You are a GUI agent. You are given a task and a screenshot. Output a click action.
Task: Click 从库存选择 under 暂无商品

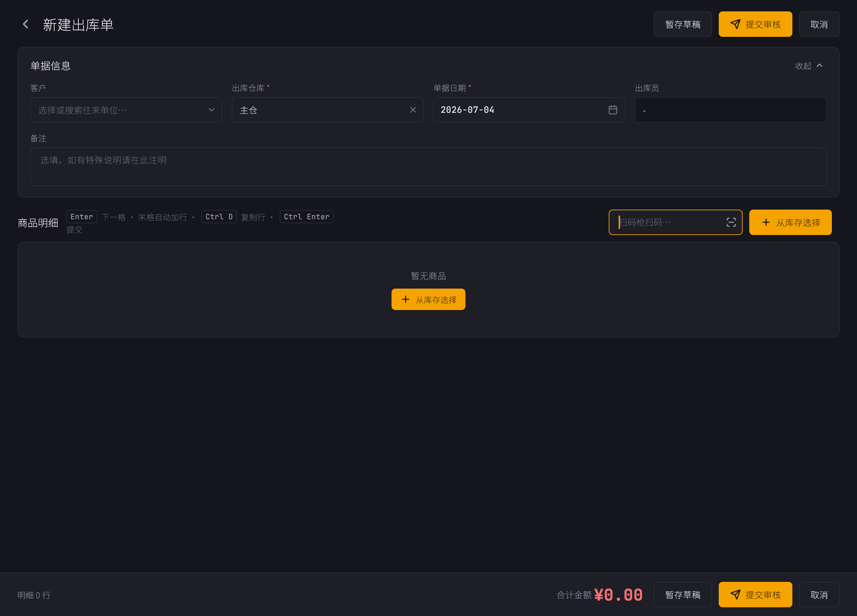[428, 300]
